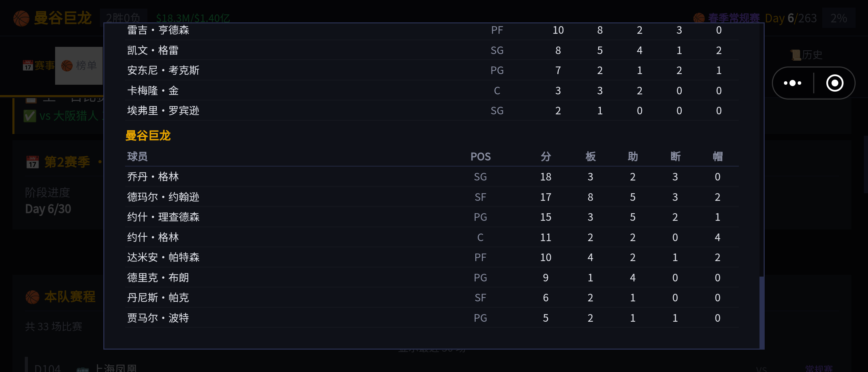868x372 pixels.
Task: Click the 春季常规赛 season label
Action: tap(734, 18)
